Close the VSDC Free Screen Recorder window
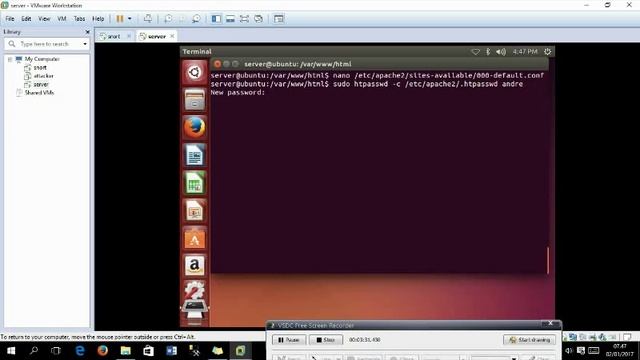The image size is (640, 360). coord(550,323)
